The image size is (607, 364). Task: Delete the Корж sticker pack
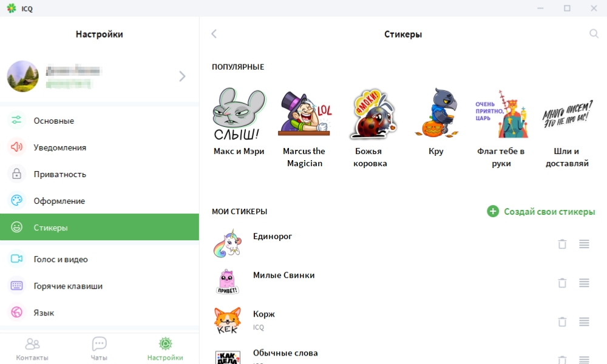(x=562, y=322)
